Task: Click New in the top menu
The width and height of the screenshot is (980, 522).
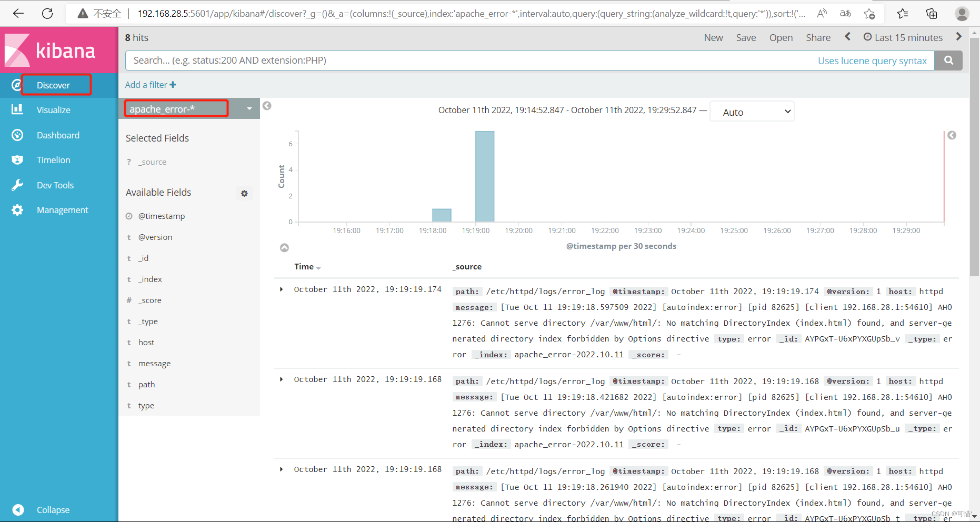Action: [x=713, y=37]
